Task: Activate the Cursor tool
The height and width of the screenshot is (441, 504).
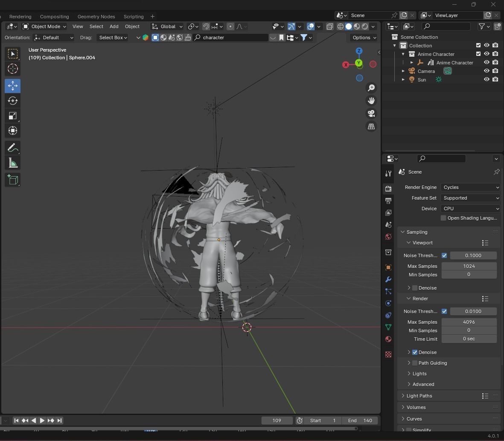Action: 12,69
